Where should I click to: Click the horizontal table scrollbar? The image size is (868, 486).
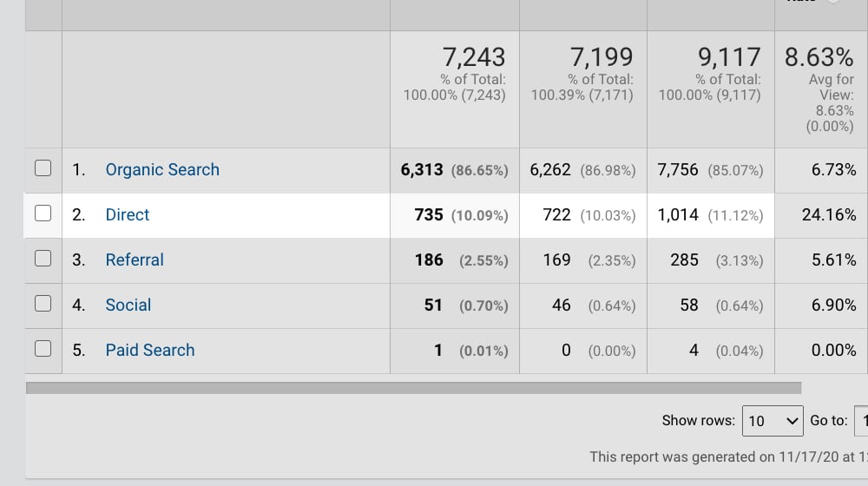click(413, 388)
